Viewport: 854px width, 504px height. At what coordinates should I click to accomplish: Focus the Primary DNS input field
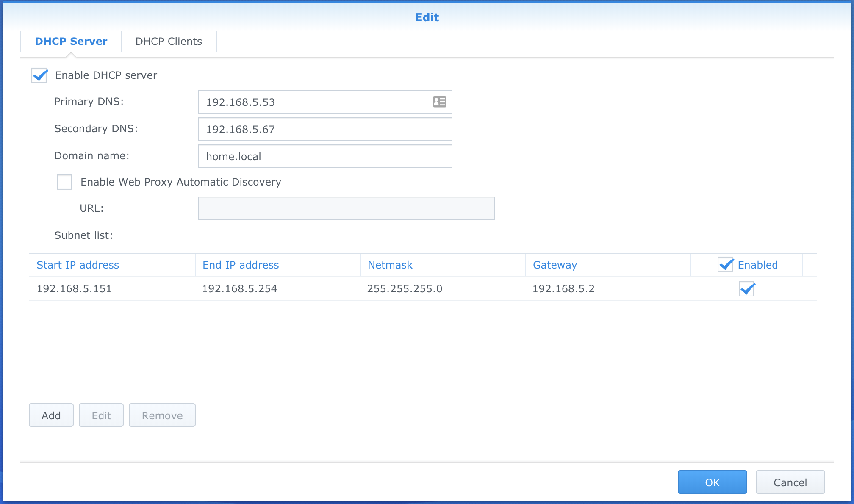pos(313,102)
